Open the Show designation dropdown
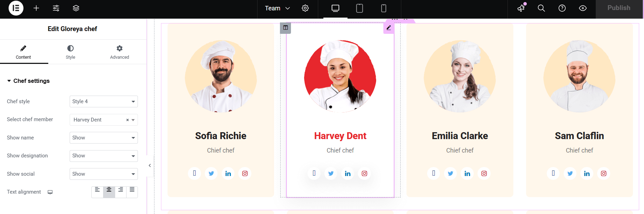The width and height of the screenshot is (644, 214). (104, 156)
